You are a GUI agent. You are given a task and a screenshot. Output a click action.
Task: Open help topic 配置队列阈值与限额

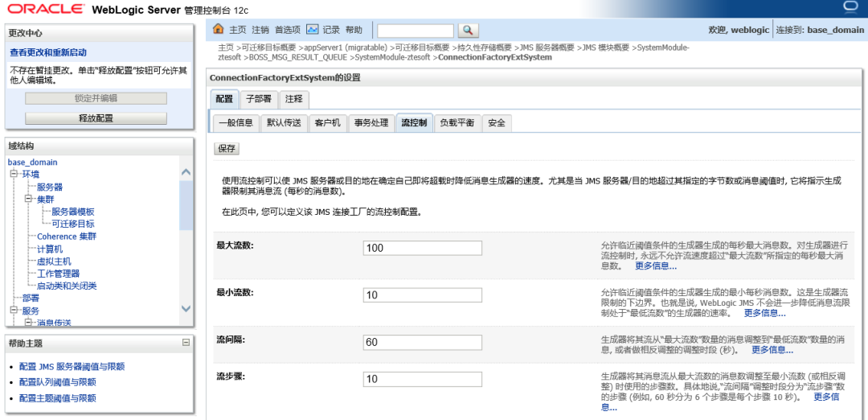coord(58,382)
